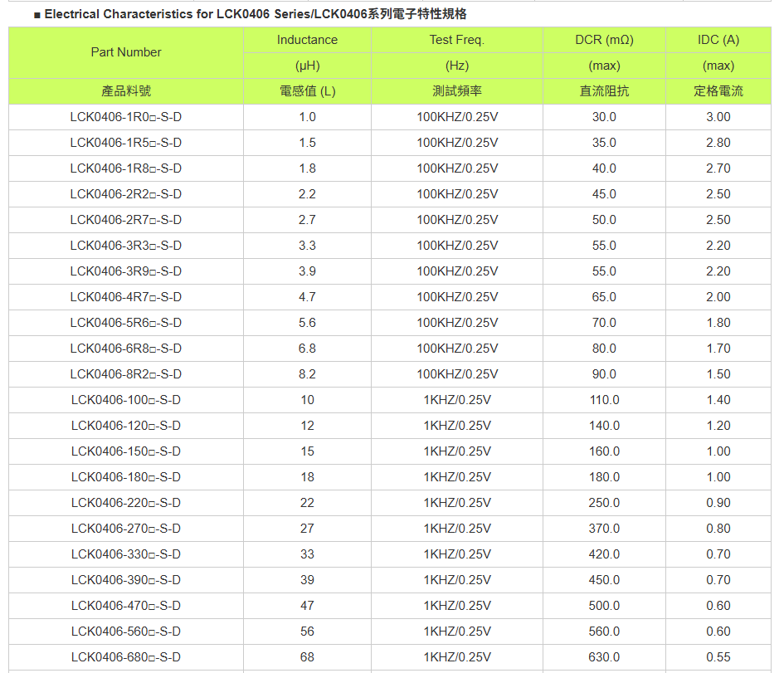Click DCR value 65.0
The height and width of the screenshot is (673, 784).
coord(605,297)
